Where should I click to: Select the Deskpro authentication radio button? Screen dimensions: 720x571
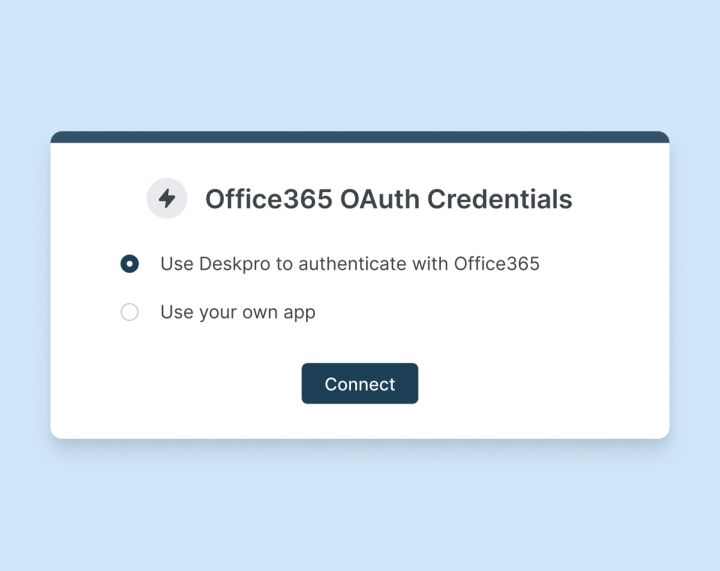tap(129, 264)
